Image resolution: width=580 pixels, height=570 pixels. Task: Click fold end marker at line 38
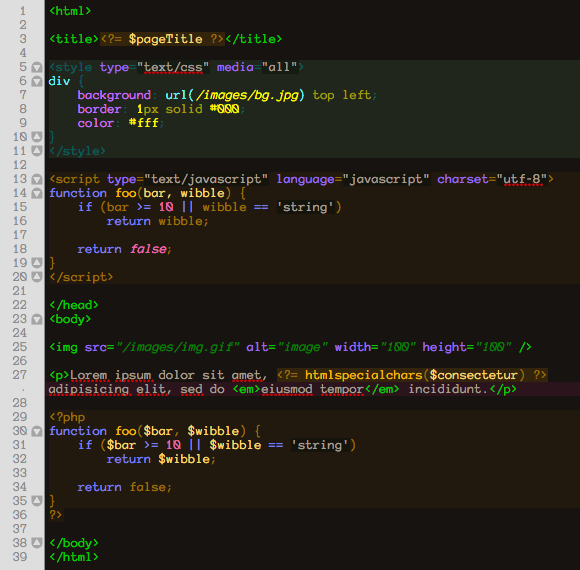pos(37,543)
